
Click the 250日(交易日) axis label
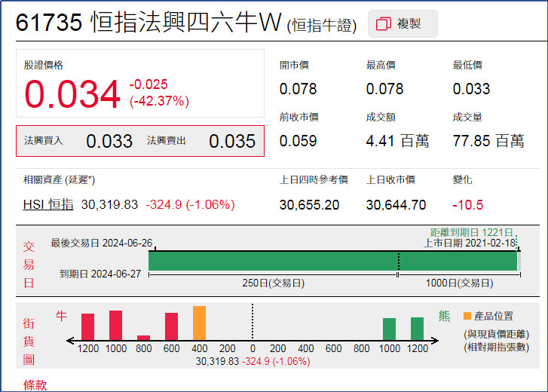(274, 283)
